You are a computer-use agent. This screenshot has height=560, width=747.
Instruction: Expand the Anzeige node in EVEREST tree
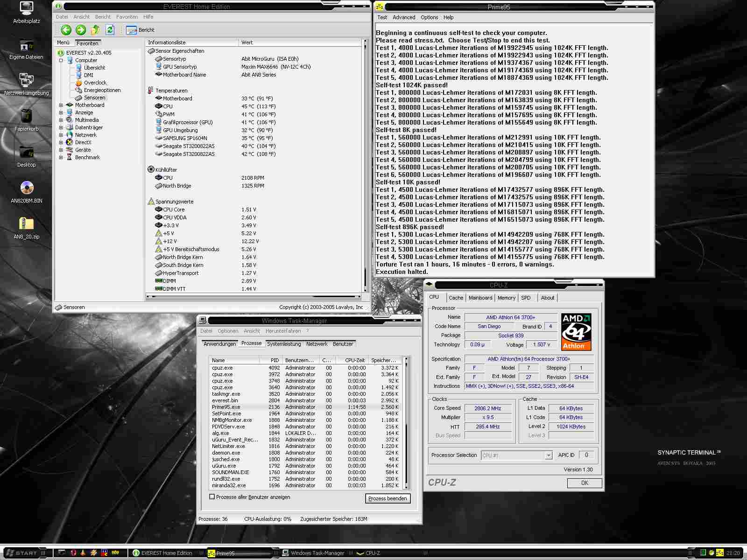coord(61,112)
